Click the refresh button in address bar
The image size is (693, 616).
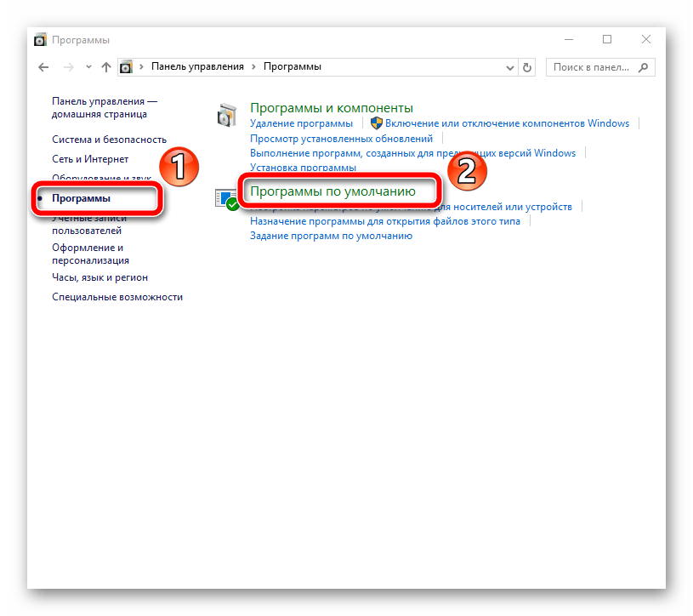coord(527,66)
